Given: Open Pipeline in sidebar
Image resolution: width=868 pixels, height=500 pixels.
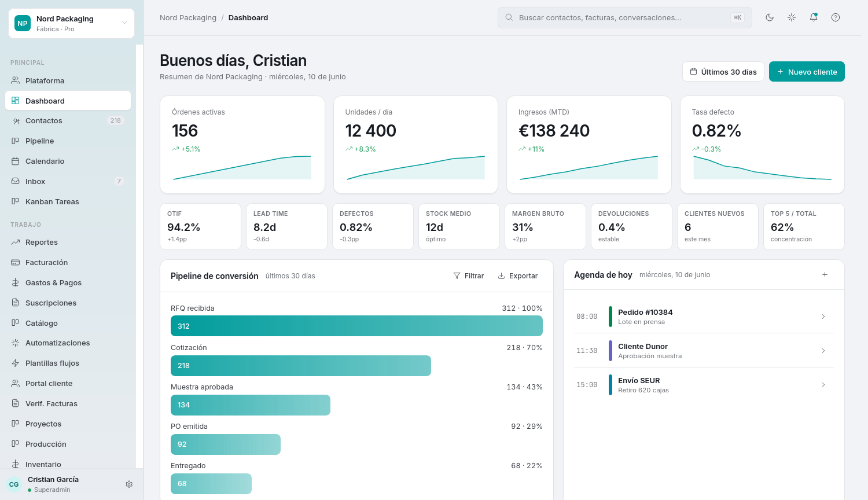Looking at the screenshot, I should [68, 141].
